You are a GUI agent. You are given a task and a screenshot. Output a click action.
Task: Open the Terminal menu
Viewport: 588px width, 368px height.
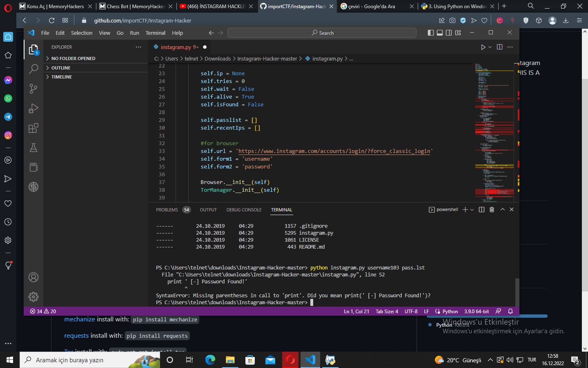pyautogui.click(x=156, y=33)
